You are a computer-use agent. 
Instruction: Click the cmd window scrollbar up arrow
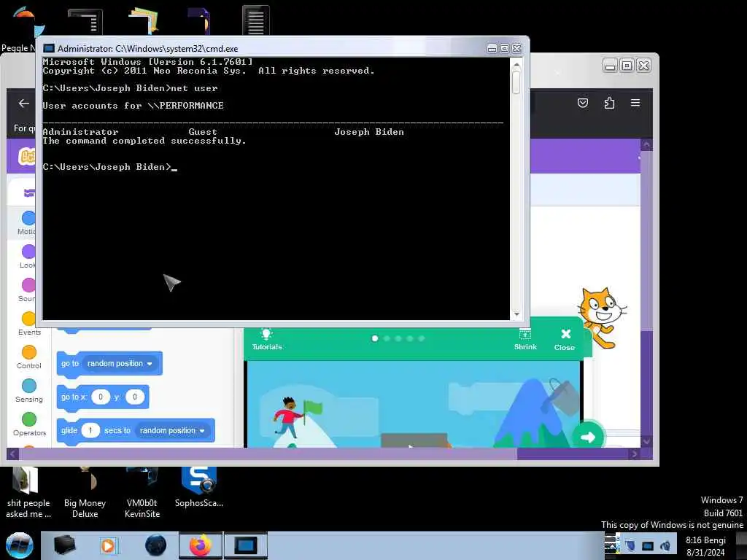tap(516, 63)
